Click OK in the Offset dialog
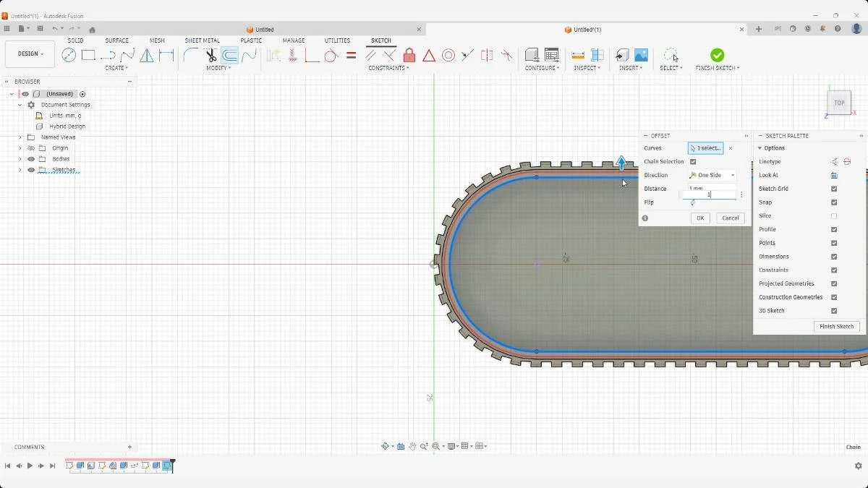The image size is (868, 488). click(x=699, y=218)
